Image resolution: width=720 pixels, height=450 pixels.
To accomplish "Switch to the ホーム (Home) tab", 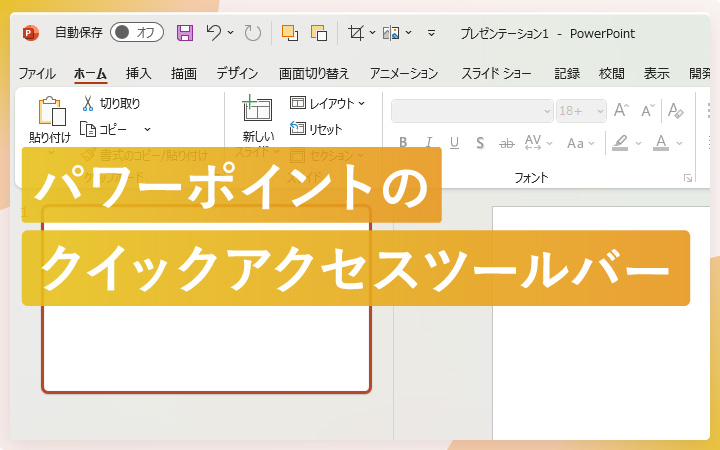I will 90,73.
